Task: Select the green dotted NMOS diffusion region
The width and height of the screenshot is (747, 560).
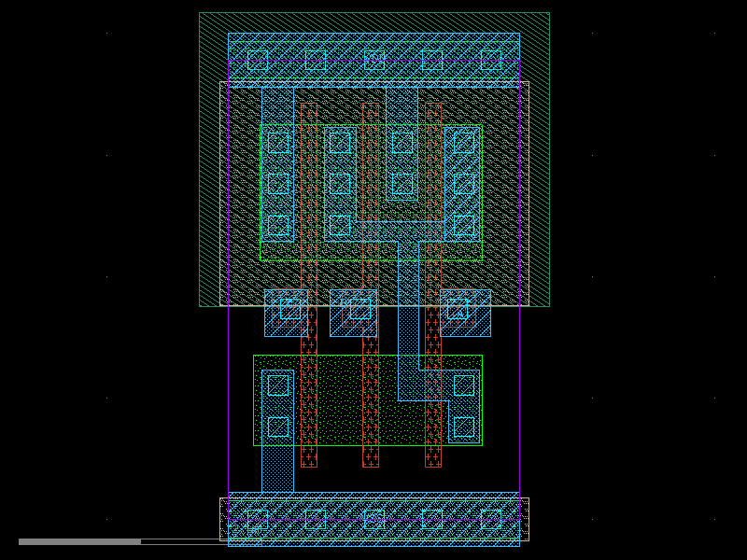Action: pos(368,400)
